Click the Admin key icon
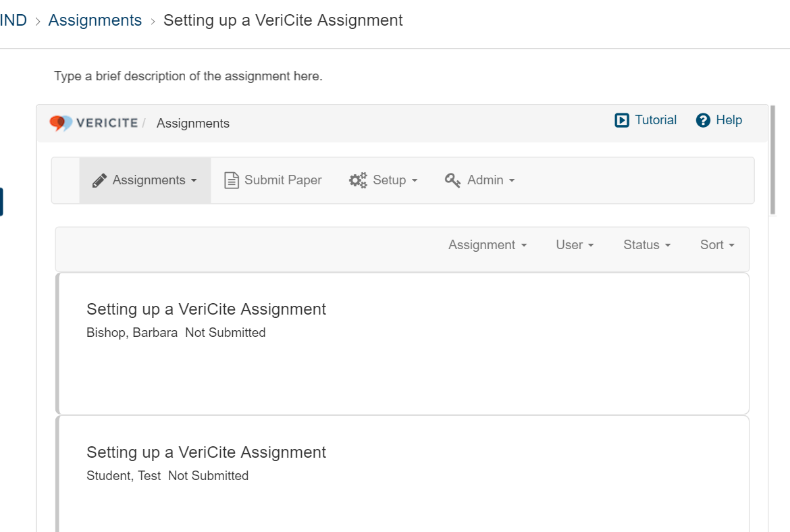This screenshot has height=532, width=790. pos(452,180)
